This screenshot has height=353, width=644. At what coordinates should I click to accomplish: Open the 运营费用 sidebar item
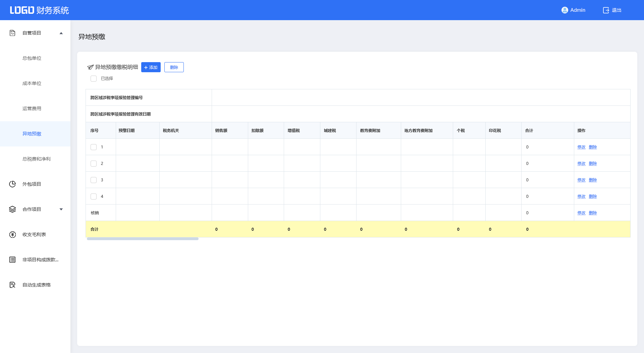coord(32,108)
